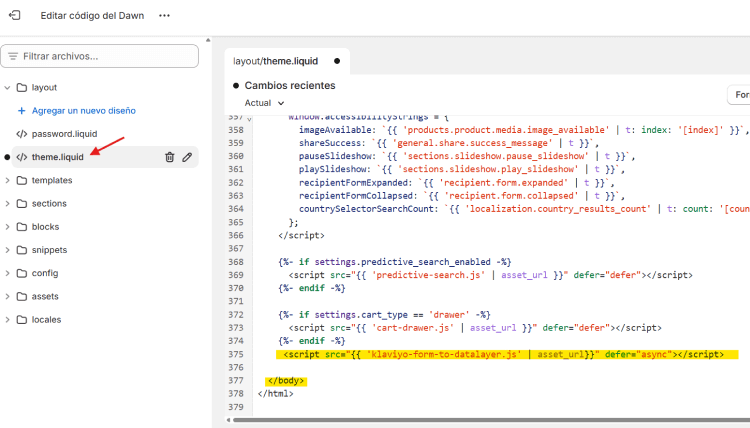Expand the config folder chevron
This screenshot has height=428, width=750.
pyautogui.click(x=7, y=273)
